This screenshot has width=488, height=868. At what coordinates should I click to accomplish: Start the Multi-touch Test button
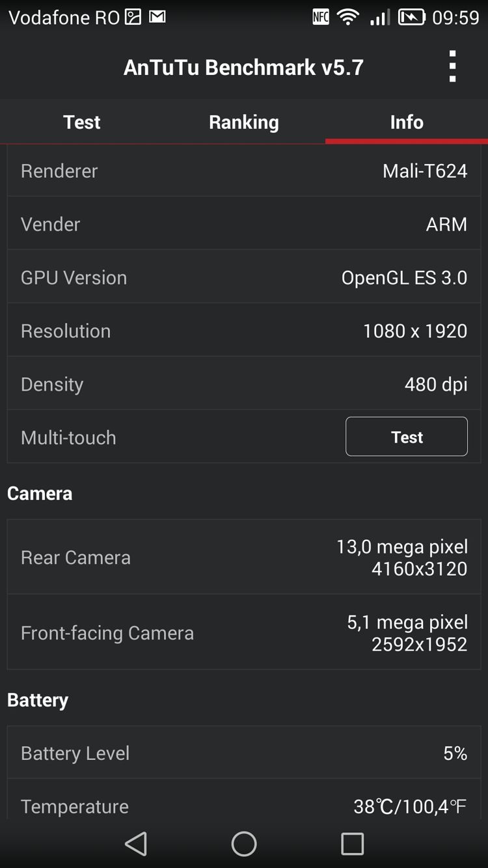click(407, 437)
